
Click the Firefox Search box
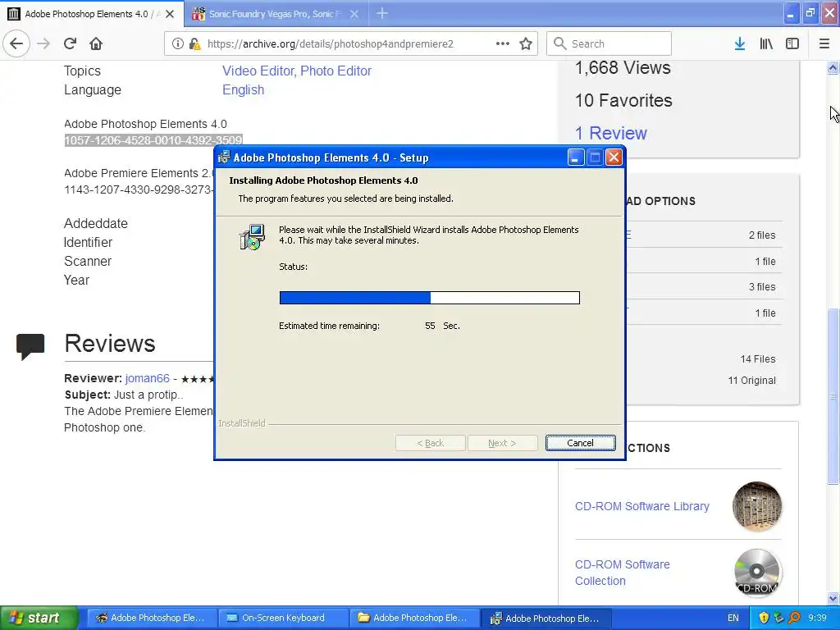pos(609,44)
